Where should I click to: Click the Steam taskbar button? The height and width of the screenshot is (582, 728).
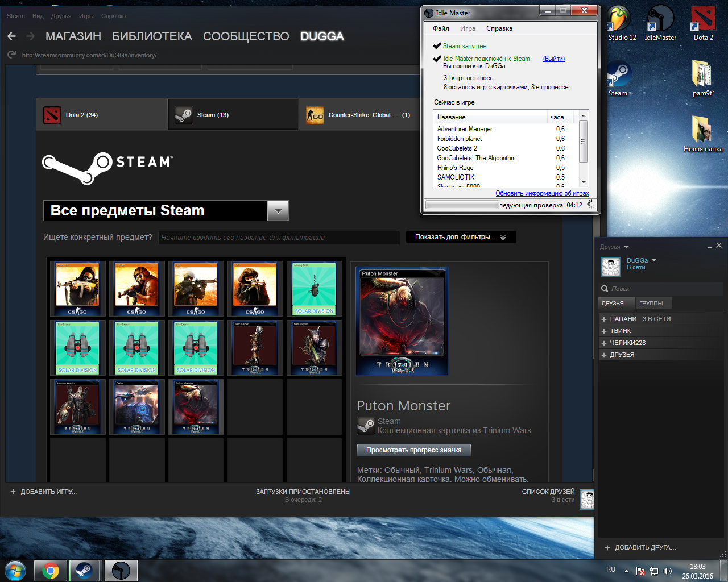click(85, 571)
